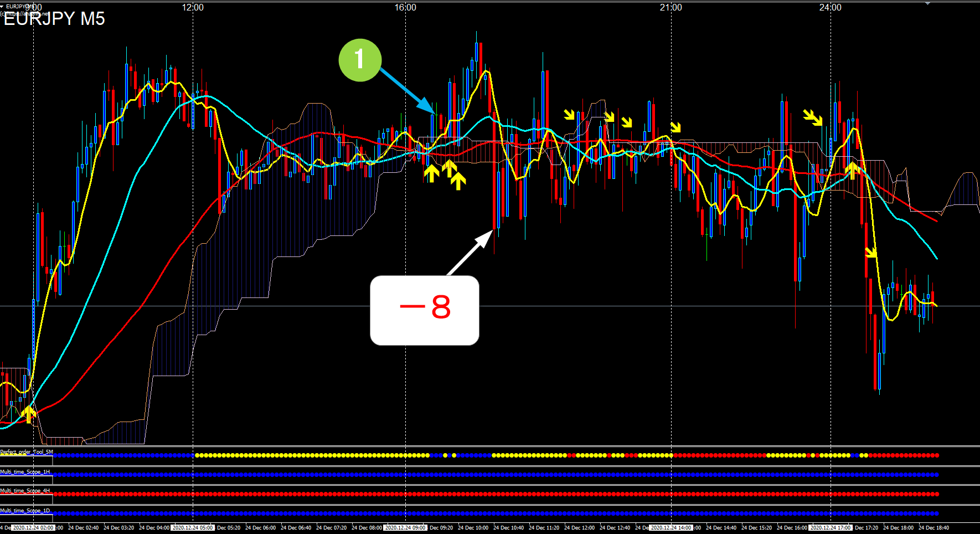980x534 pixels.
Task: Select the leftmost yellow up-arrow signal
Action: pos(28,414)
